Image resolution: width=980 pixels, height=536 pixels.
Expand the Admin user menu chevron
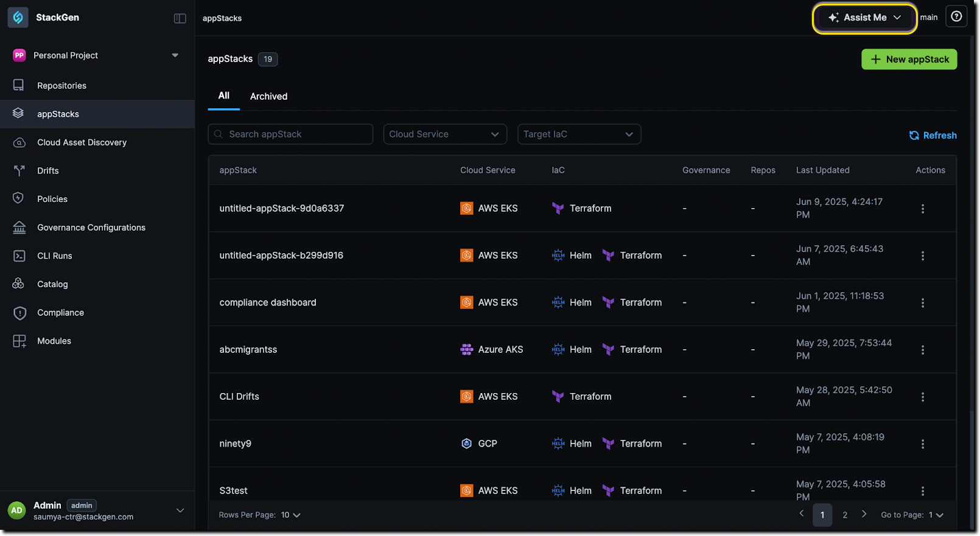[180, 510]
